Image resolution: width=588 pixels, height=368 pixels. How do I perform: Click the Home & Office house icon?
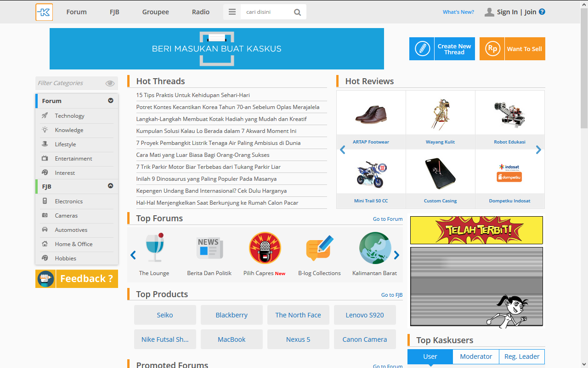pos(45,244)
